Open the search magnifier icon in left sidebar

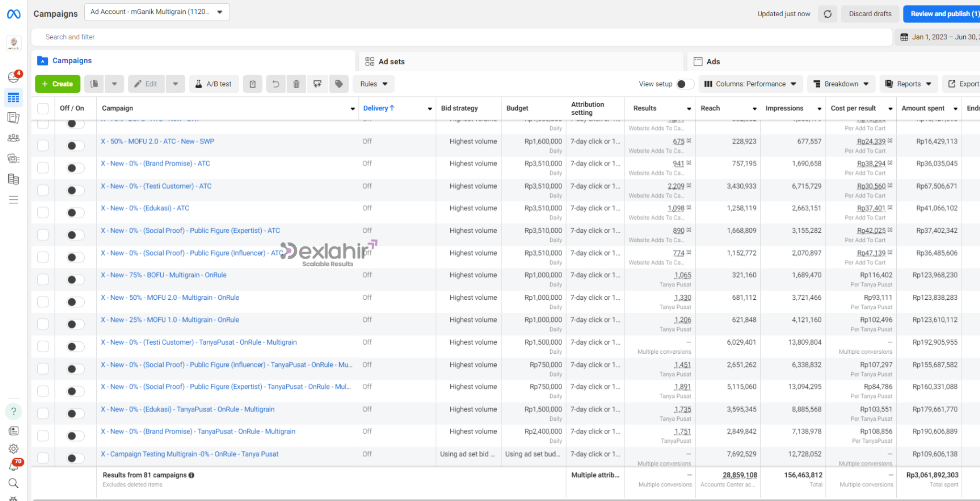[x=13, y=483]
